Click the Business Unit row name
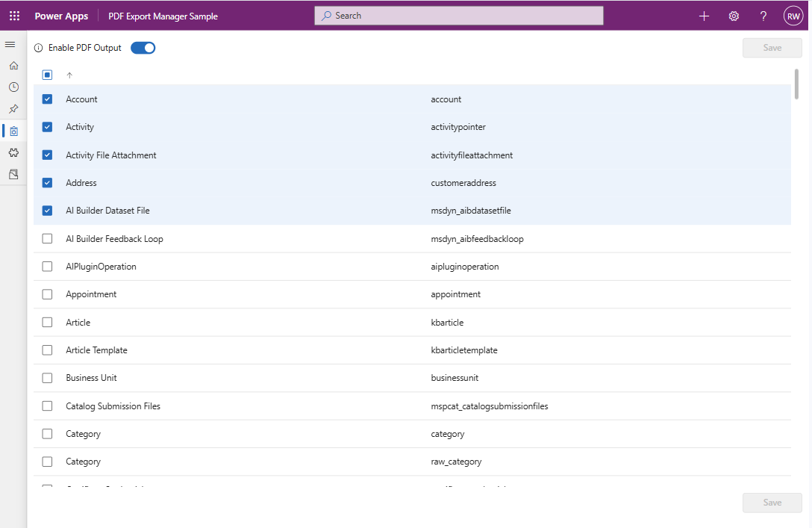This screenshot has height=528, width=812. [91, 378]
